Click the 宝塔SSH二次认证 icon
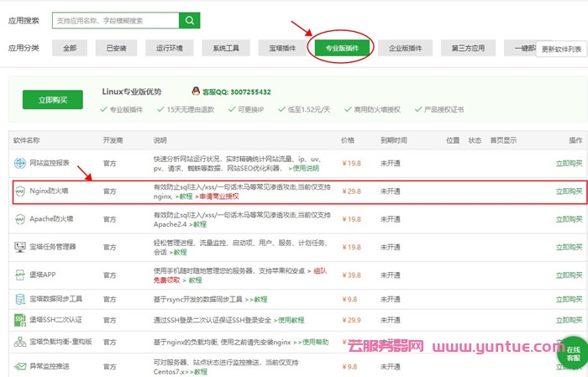This screenshot has height=377, width=588. tap(19, 320)
